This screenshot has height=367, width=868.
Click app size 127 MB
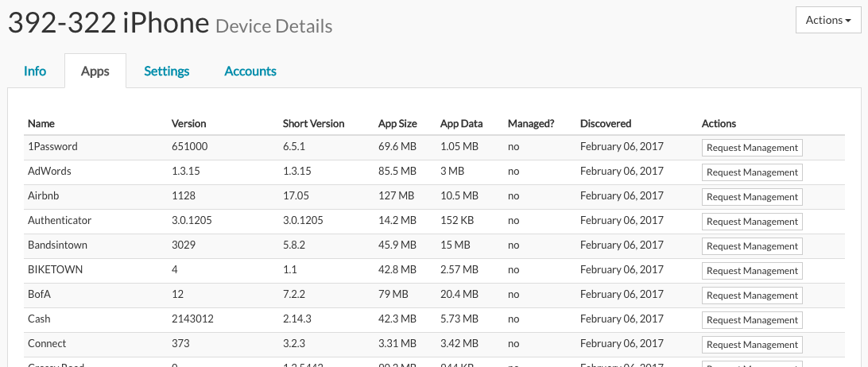click(x=395, y=195)
